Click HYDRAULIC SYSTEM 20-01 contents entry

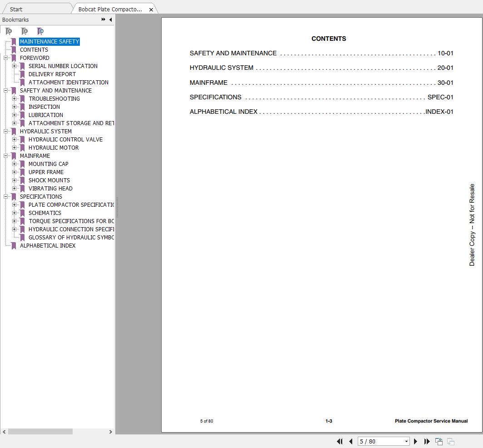tap(321, 68)
